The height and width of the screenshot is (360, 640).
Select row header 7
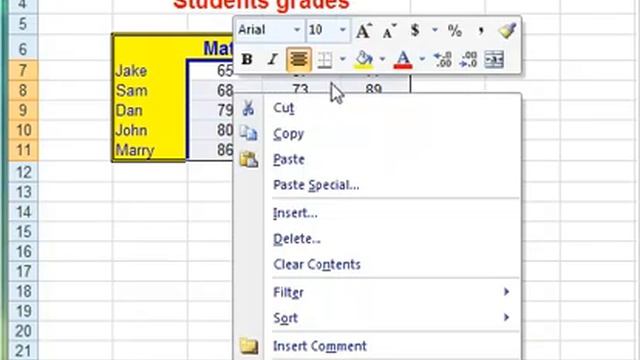23,71
